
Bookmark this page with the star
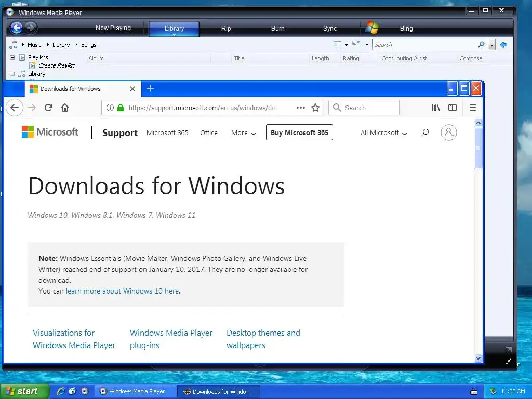[315, 108]
